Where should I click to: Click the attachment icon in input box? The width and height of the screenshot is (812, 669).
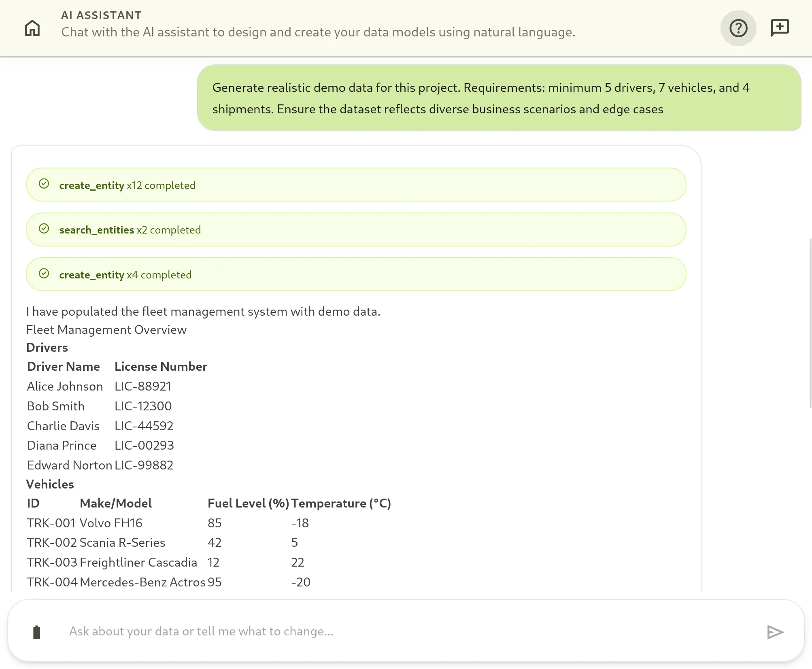coord(37,632)
